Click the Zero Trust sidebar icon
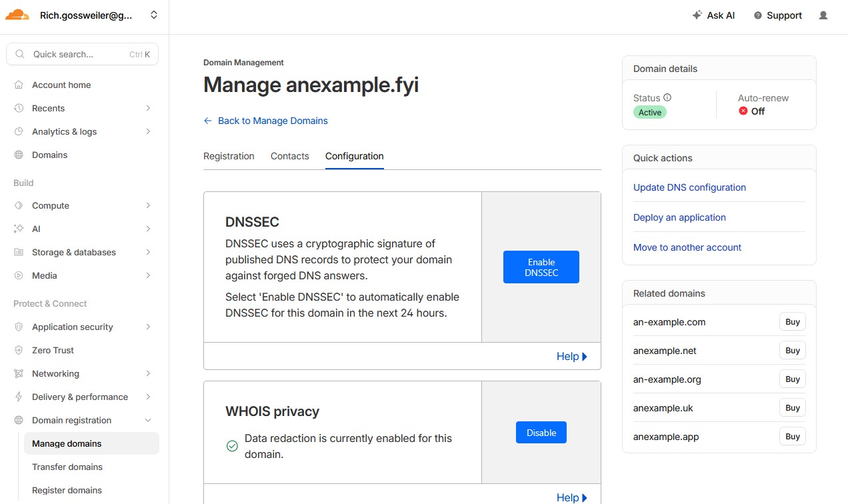The image size is (848, 504). (19, 350)
